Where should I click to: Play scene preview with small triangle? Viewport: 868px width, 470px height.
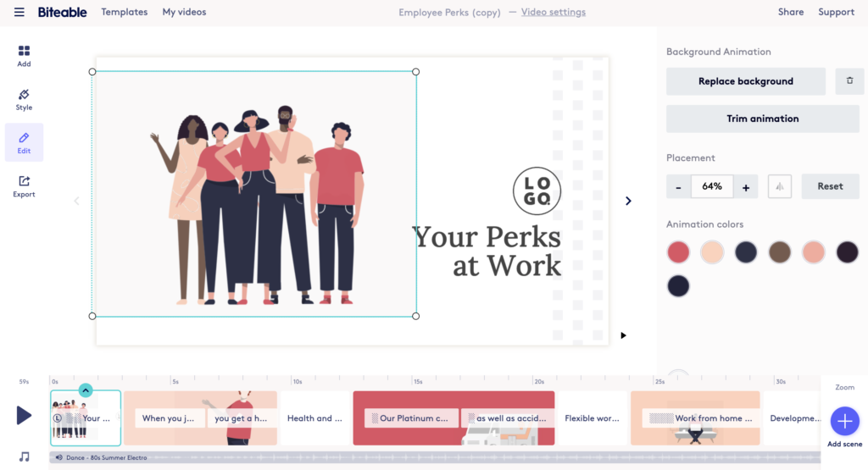[623, 335]
